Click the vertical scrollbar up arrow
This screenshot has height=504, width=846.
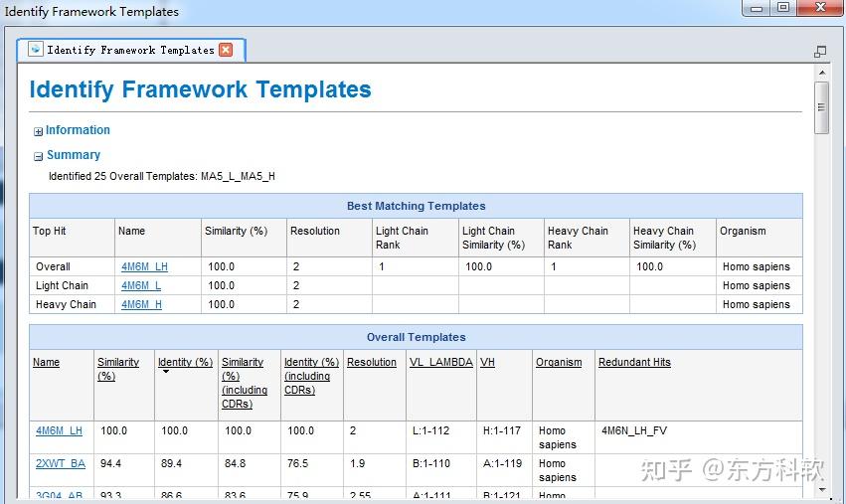click(822, 73)
